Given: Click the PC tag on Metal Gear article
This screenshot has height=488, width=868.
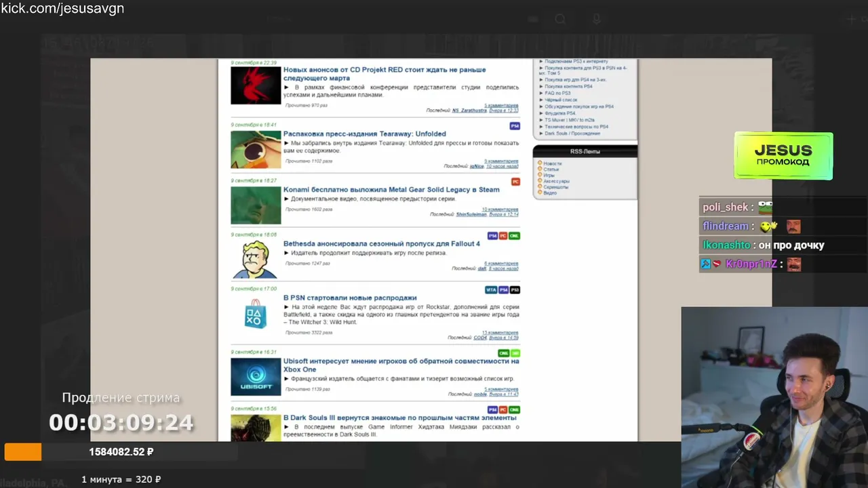Looking at the screenshot, I should (x=515, y=182).
